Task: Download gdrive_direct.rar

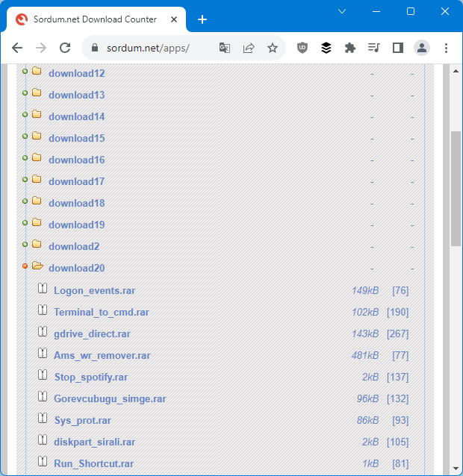Action: pyautogui.click(x=92, y=334)
